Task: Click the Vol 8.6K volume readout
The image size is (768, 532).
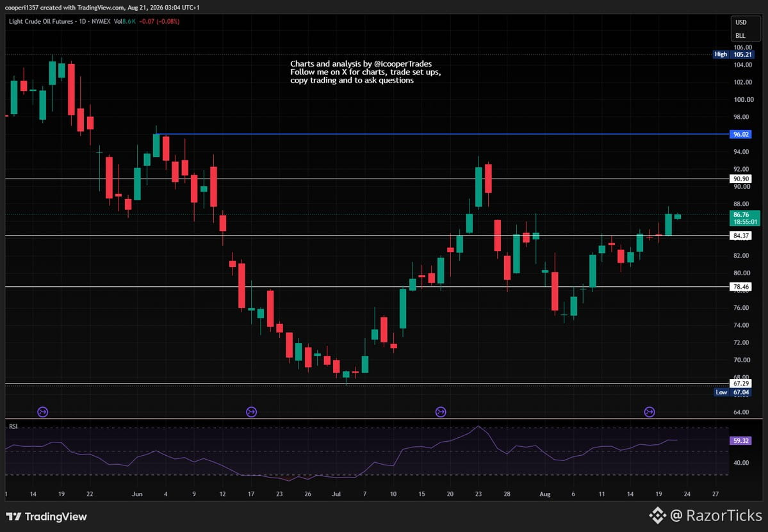Action: point(124,22)
